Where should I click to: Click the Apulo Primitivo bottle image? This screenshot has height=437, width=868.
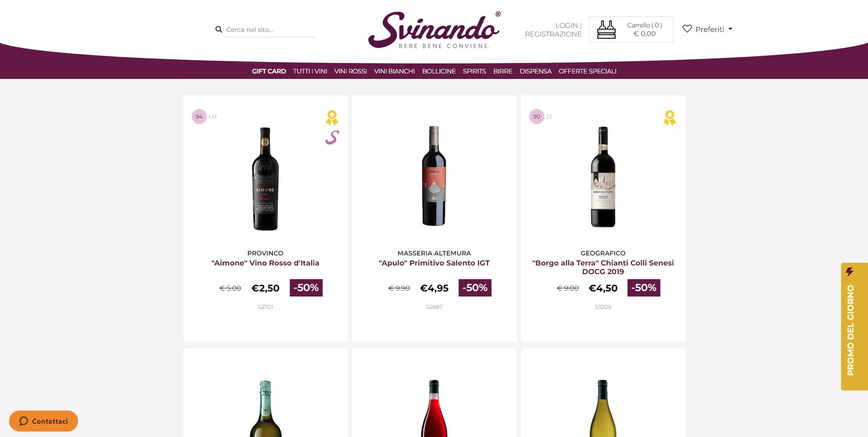pyautogui.click(x=434, y=176)
